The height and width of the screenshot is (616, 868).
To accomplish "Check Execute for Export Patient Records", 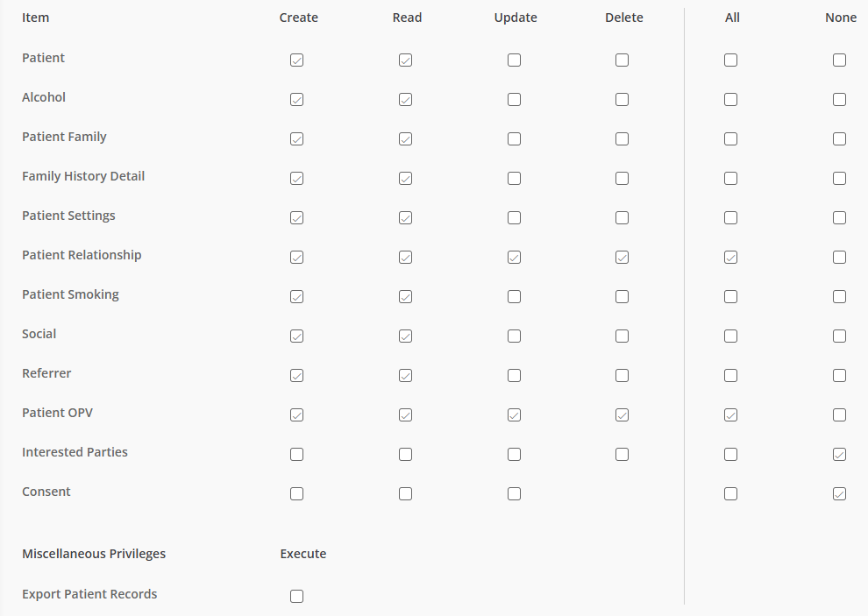I will 296,596.
